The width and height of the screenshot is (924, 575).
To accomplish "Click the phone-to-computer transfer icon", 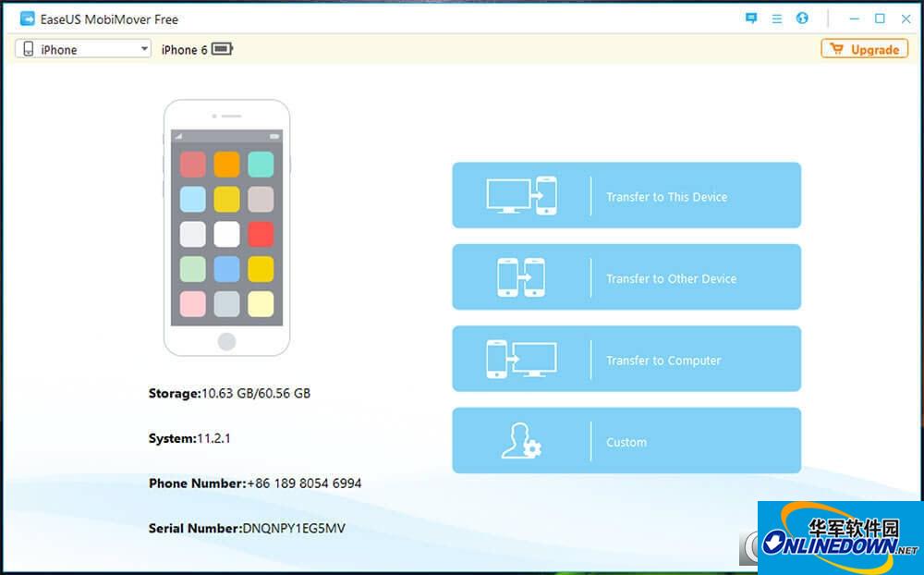I will tap(521, 359).
